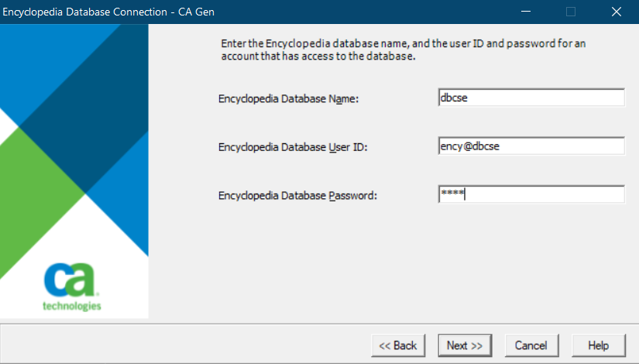Viewport: 639px width, 364px height.
Task: Click into the Encyclopedia Database Password field
Action: 531,194
